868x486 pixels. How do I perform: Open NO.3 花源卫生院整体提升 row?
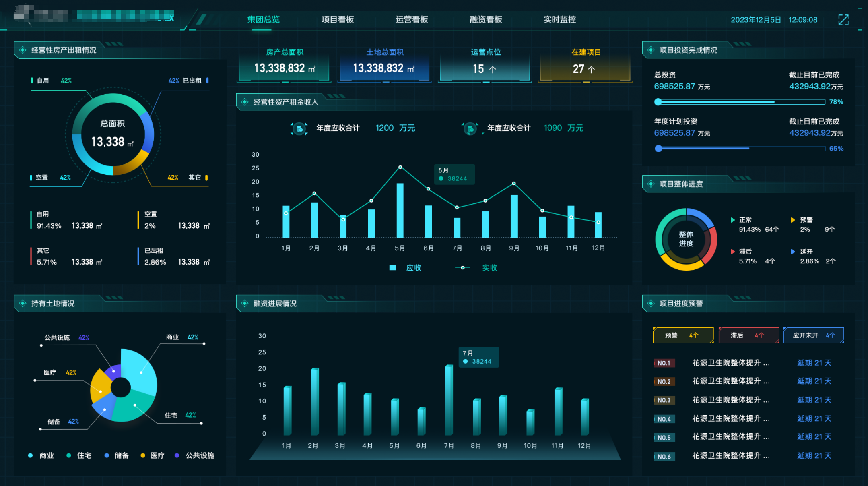pos(743,400)
